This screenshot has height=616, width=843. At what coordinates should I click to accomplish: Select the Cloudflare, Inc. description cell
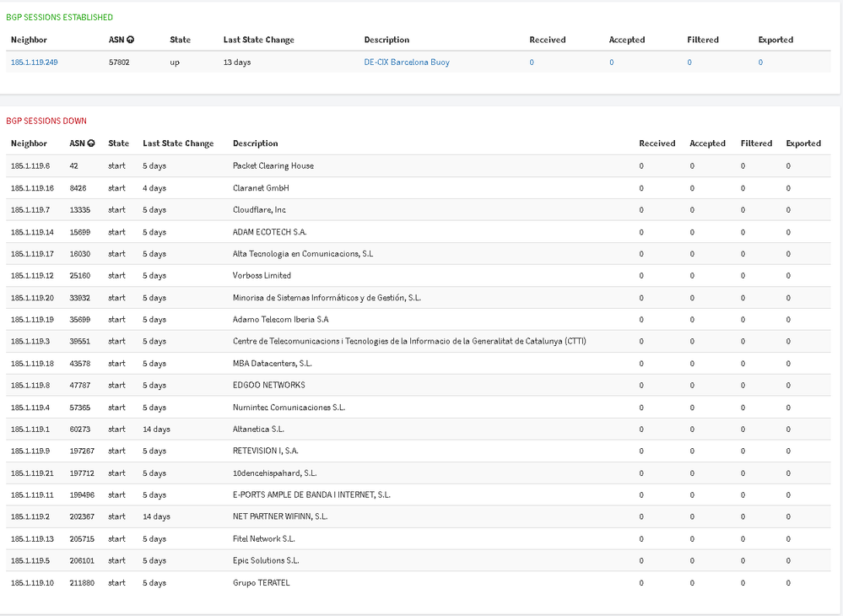point(260,210)
